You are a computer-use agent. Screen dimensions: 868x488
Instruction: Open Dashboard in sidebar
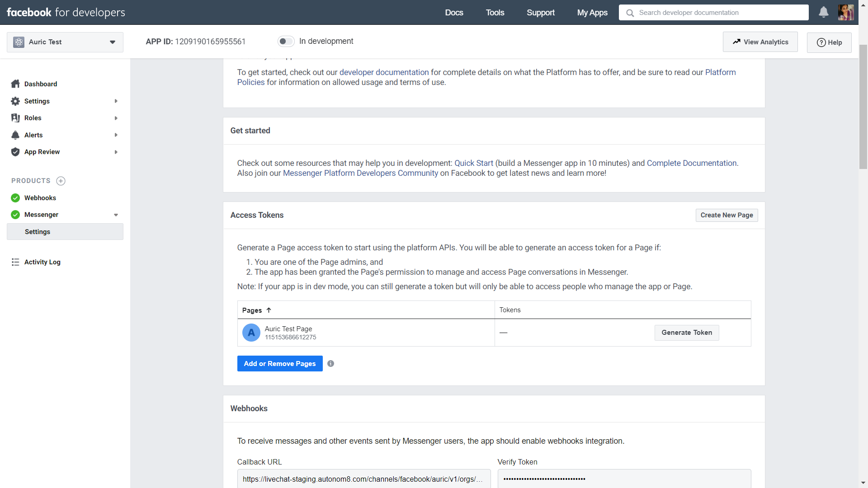(41, 84)
